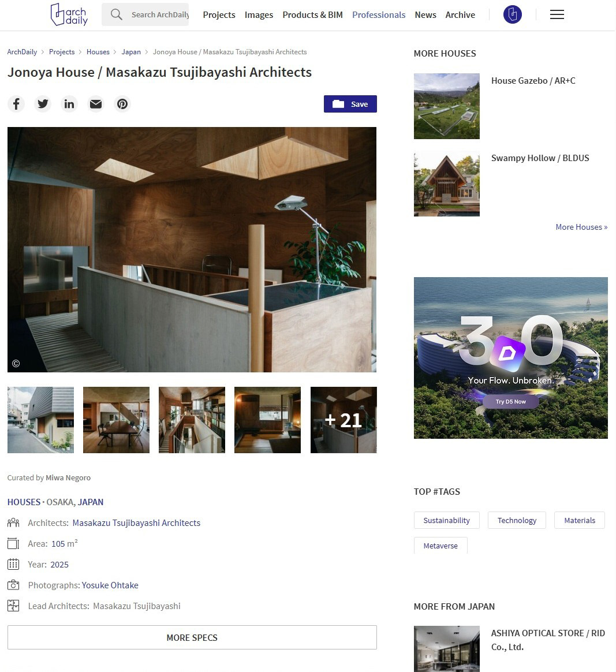Share the project on Facebook
Viewport: 616px width, 672px height.
(16, 104)
